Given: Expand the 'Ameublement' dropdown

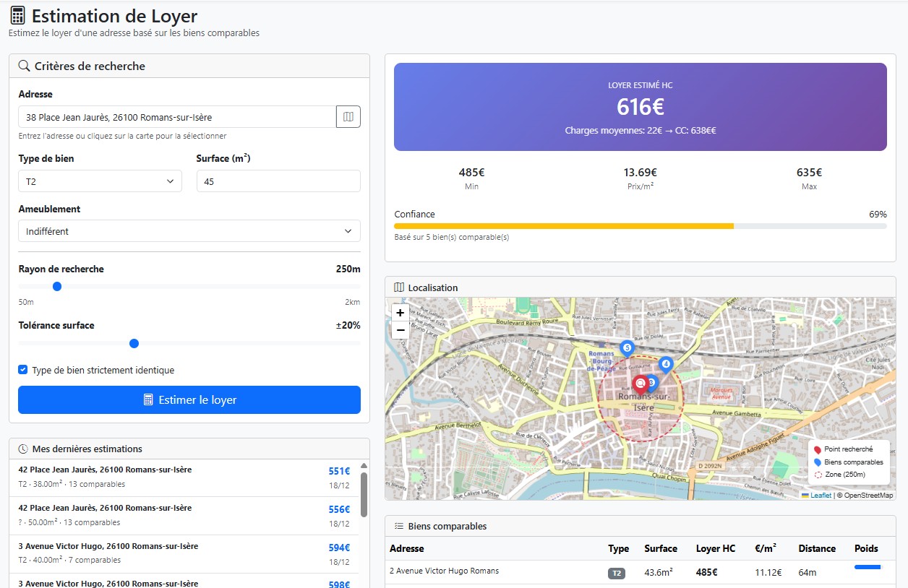Looking at the screenshot, I should pyautogui.click(x=189, y=231).
